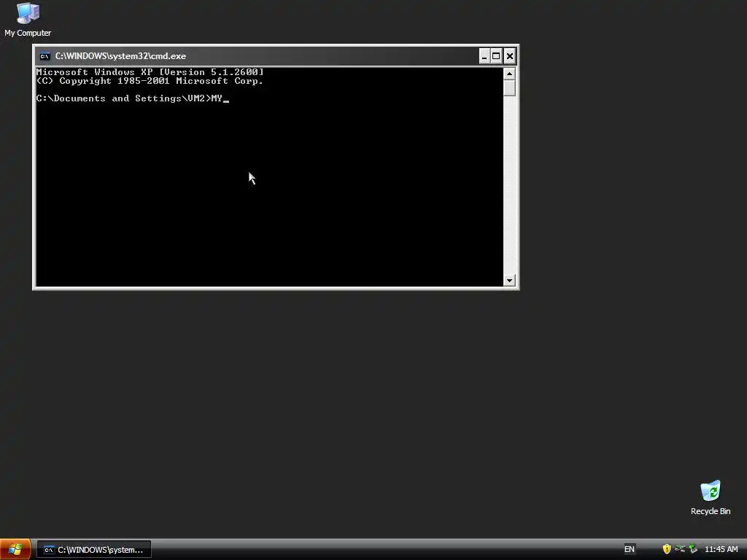Close the cmd.exe window
747x560 pixels.
pos(509,56)
